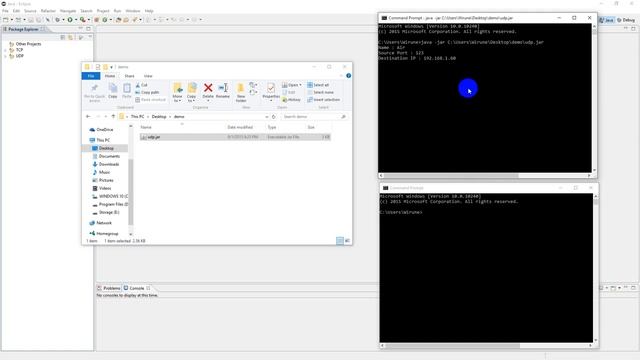Image resolution: width=640 pixels, height=360 pixels.
Task: Click into the Search demo field
Action: pyautogui.click(x=314, y=117)
